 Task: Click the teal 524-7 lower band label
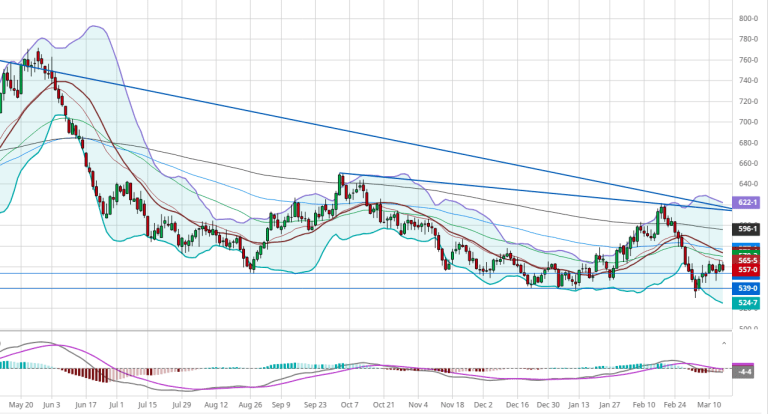[745, 302]
